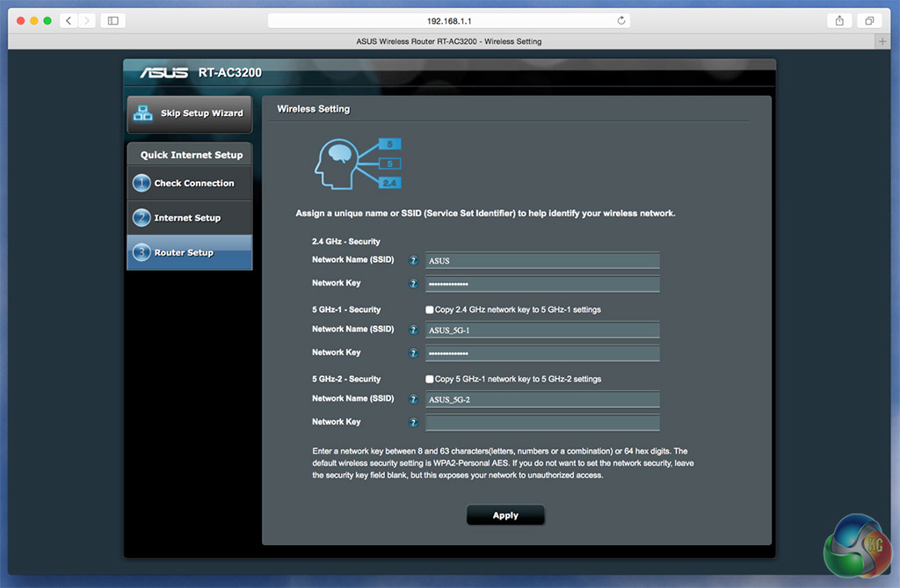Enable Copy 2.4 GHz network key to 5 GHz-1

coord(429,309)
